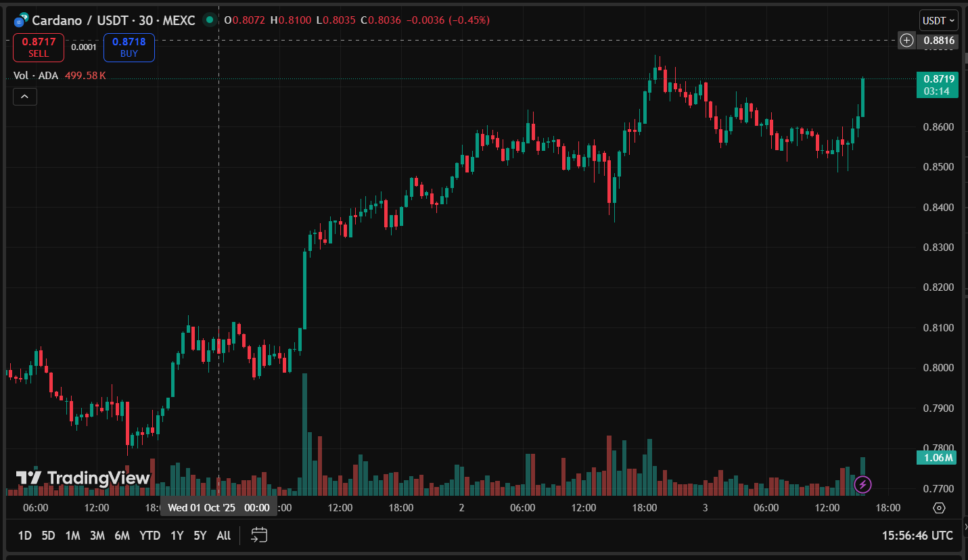Click the plus icon beside 0.8816
Image resolution: width=968 pixels, height=560 pixels.
(x=906, y=41)
